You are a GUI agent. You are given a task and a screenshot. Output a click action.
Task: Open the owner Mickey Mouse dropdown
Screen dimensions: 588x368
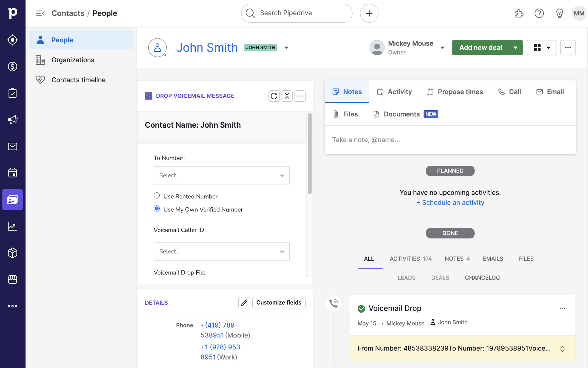[x=442, y=47]
